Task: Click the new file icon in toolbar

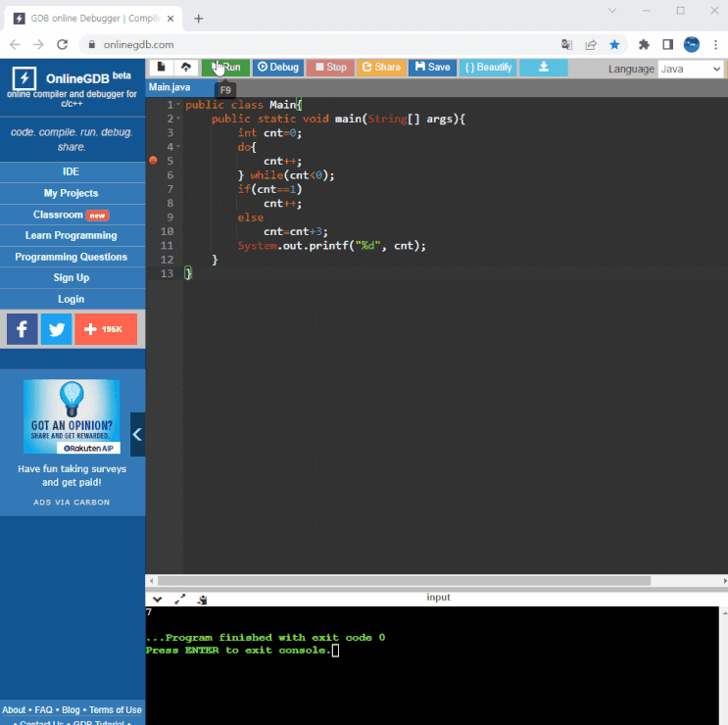Action: (x=161, y=68)
